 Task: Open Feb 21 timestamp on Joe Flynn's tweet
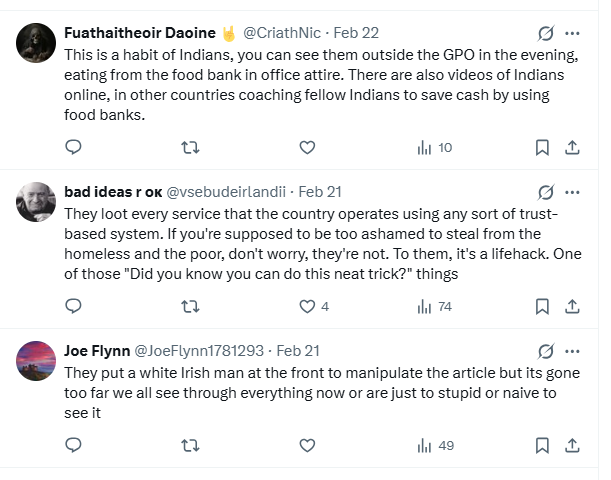click(298, 350)
